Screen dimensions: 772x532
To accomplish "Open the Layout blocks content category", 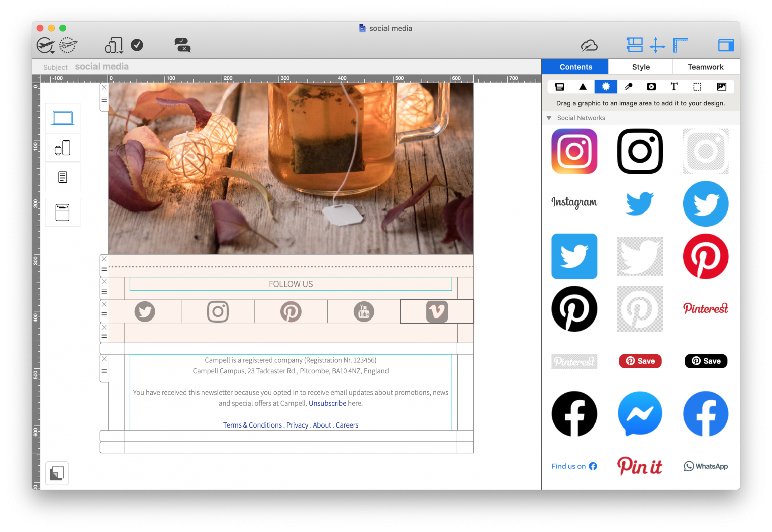I will coord(559,86).
